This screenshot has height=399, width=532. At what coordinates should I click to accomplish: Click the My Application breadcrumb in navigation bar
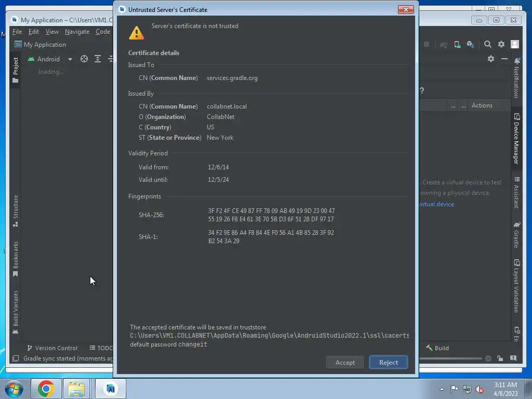(41, 45)
